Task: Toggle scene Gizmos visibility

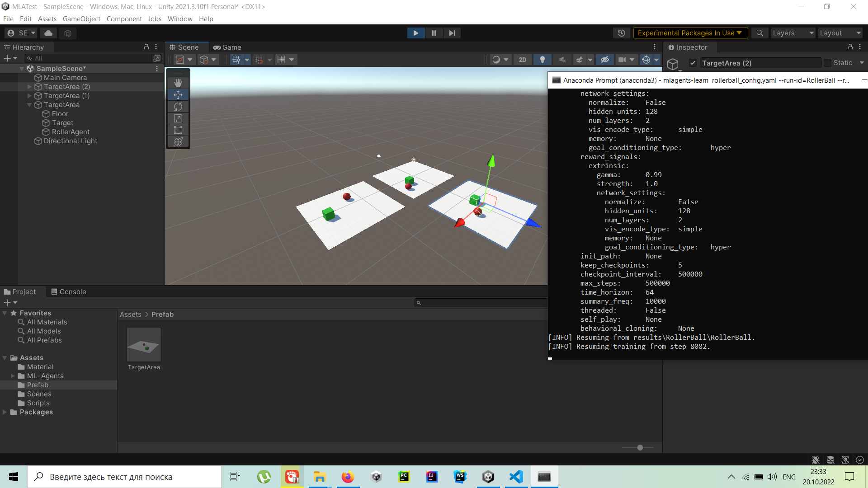Action: (x=646, y=60)
